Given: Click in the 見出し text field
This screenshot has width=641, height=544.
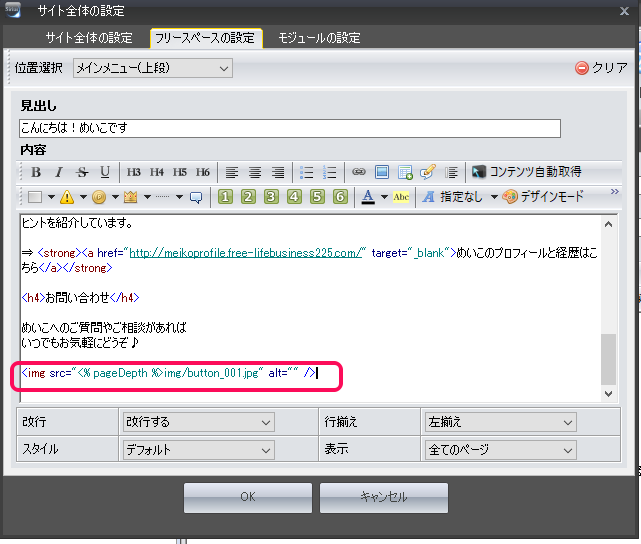Looking at the screenshot, I should [289, 128].
